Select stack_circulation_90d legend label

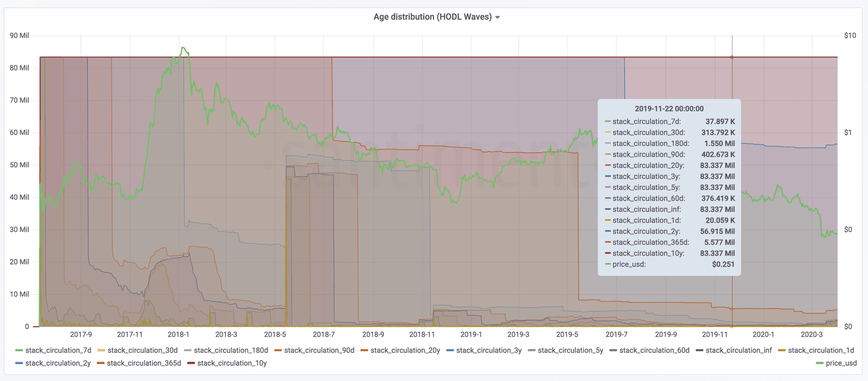(x=319, y=350)
